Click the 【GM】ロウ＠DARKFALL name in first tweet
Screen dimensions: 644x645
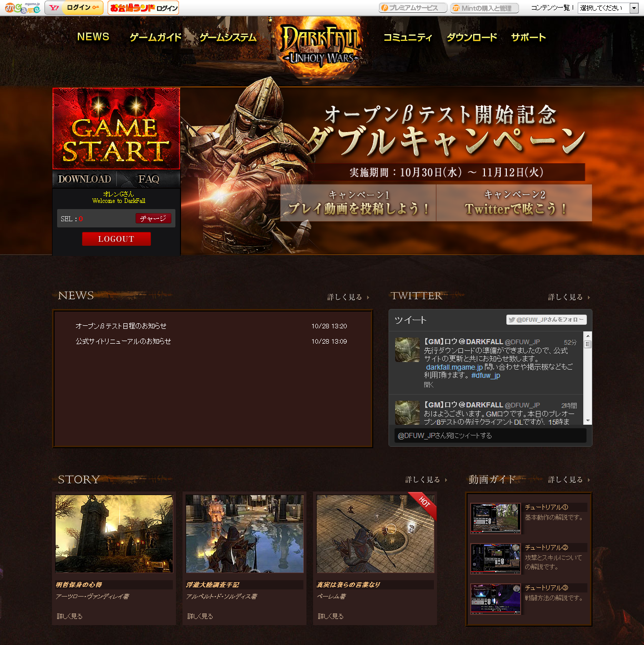pyautogui.click(x=463, y=342)
